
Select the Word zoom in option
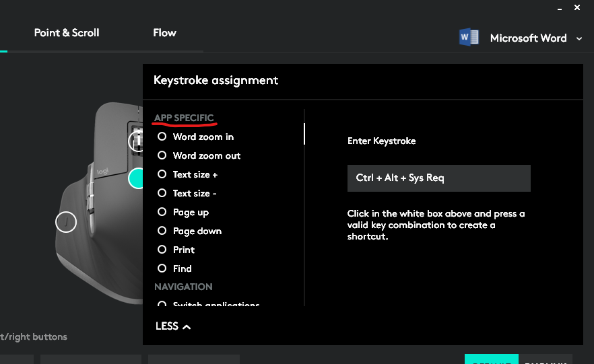tap(162, 137)
